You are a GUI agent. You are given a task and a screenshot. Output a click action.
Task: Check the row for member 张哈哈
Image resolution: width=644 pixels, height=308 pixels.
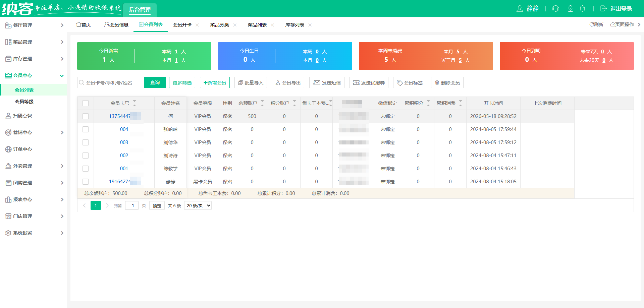[86, 129]
